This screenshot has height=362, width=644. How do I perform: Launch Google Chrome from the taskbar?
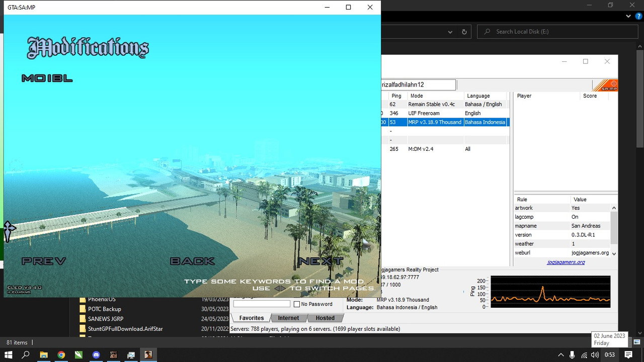click(x=61, y=354)
